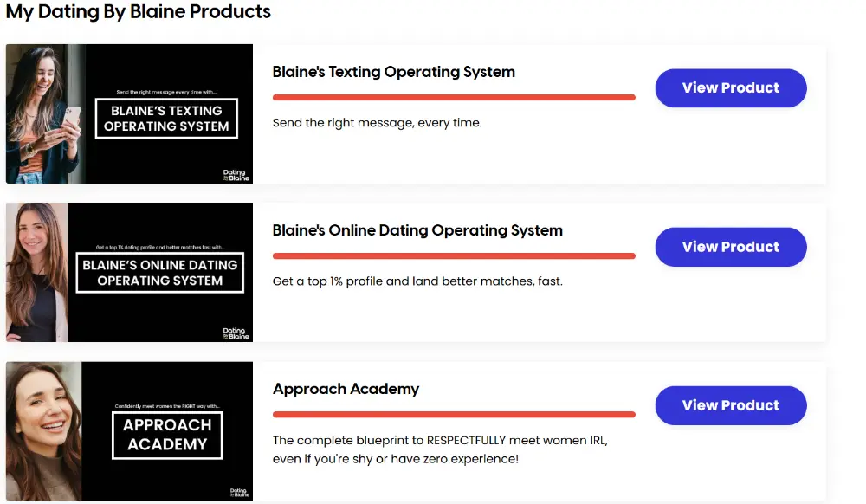Screen dimensions: 866x504
Task: Click the 'Get a top 1% profile' description
Action: (x=417, y=281)
